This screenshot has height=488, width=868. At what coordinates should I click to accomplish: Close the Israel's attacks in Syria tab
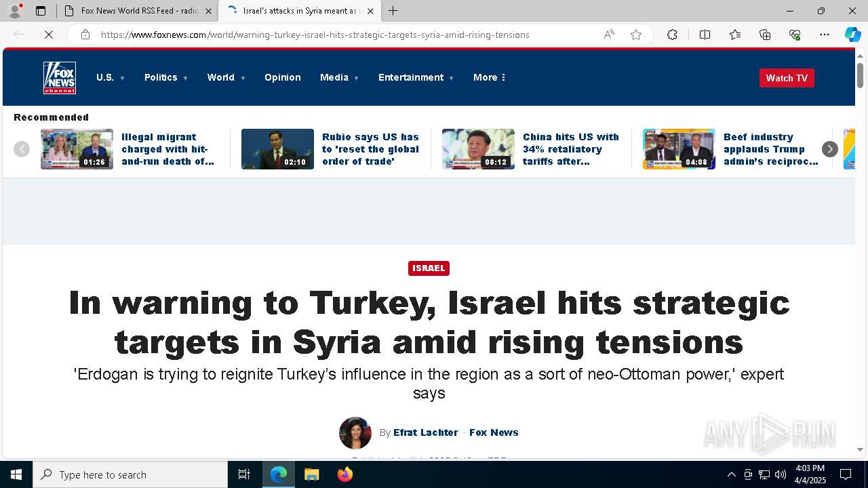[370, 11]
